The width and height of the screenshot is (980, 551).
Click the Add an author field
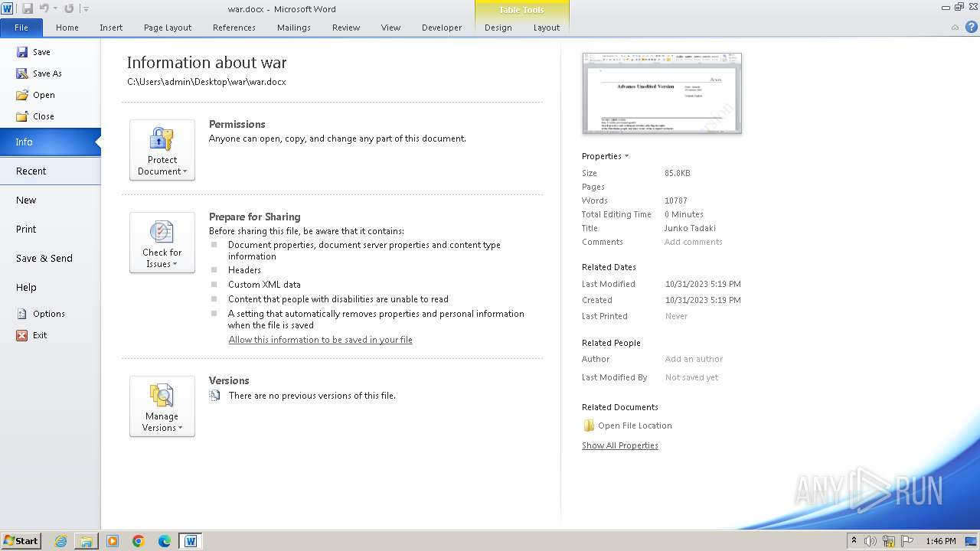pyautogui.click(x=694, y=359)
